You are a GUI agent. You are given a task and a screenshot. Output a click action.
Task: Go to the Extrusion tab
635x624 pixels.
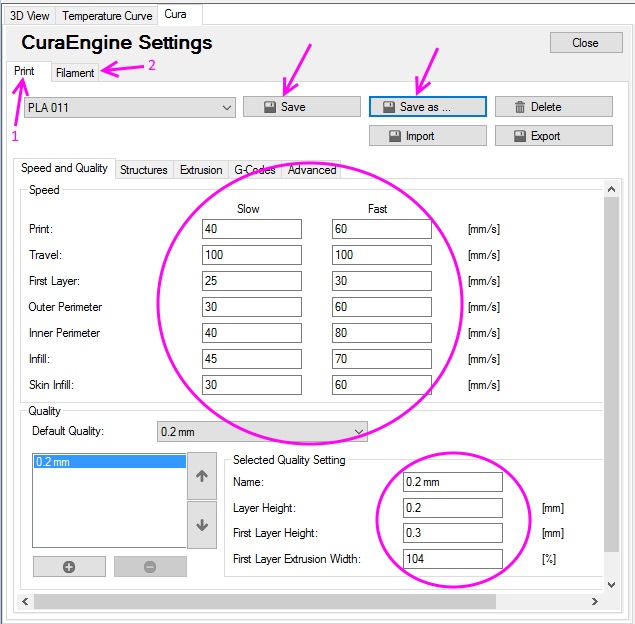201,170
